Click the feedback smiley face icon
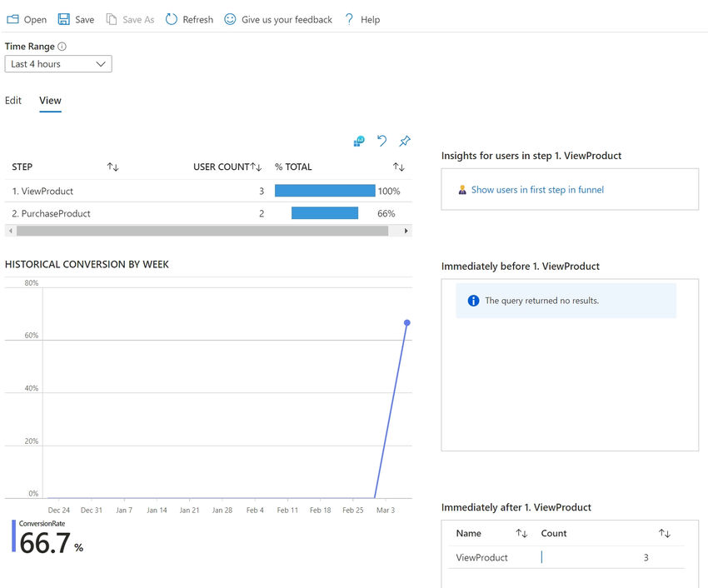 (x=230, y=19)
